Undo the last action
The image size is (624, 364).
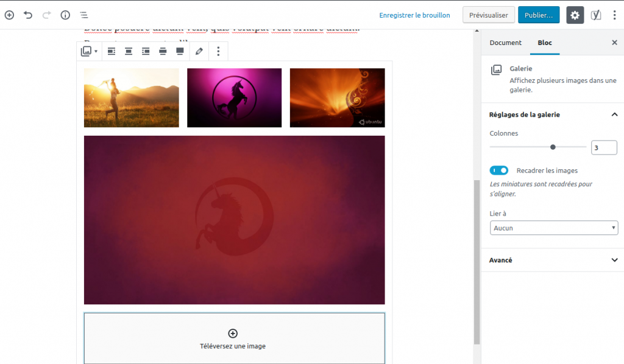click(28, 15)
